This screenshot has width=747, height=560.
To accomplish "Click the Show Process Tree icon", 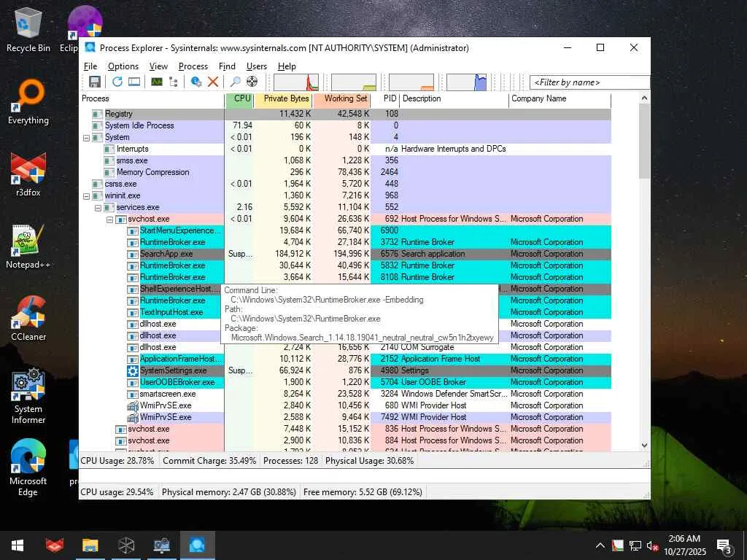I will point(174,82).
